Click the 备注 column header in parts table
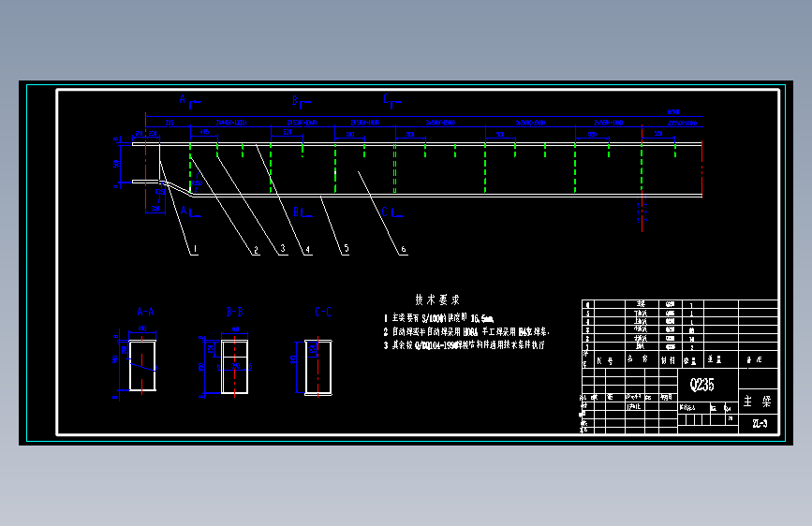812x526 pixels. point(755,359)
